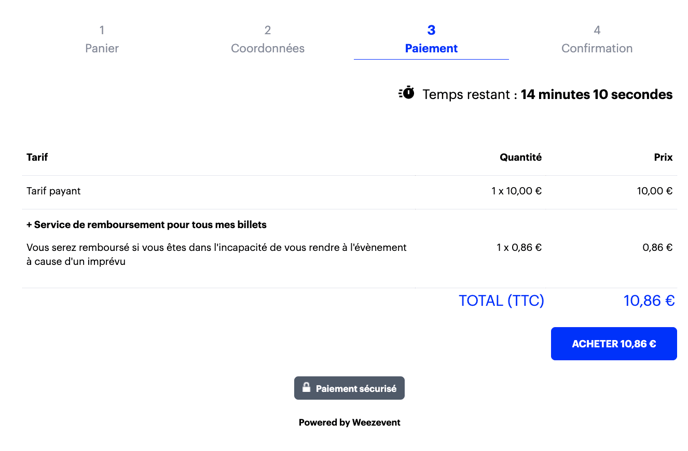This screenshot has width=688, height=451.
Task: Click the Quantité column header
Action: [520, 157]
